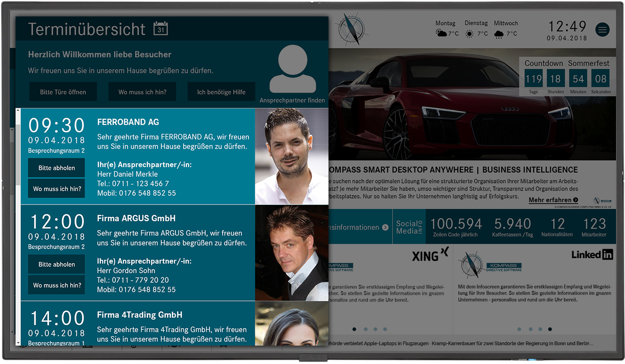625x364 pixels.
Task: Open the hamburger menu icon
Action: pos(602,30)
